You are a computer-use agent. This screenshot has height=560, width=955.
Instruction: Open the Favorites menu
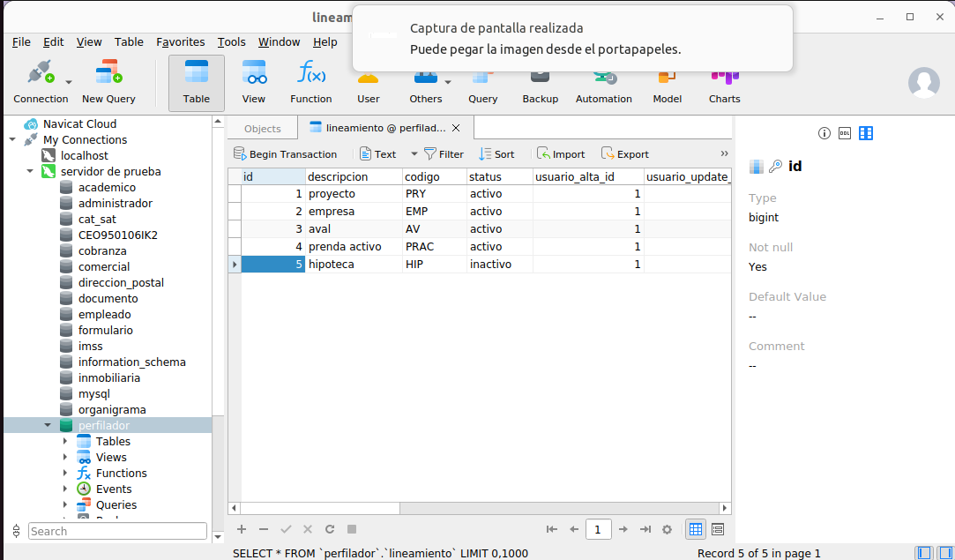point(180,41)
